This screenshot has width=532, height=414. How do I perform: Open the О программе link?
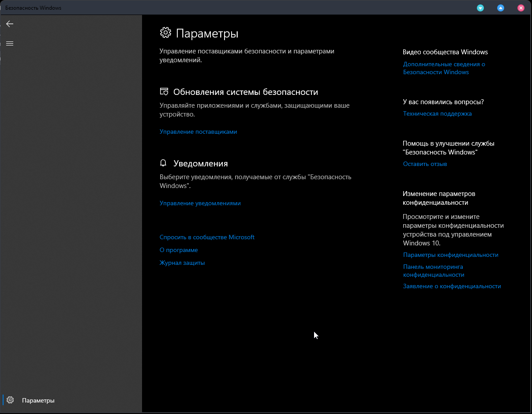pos(179,250)
